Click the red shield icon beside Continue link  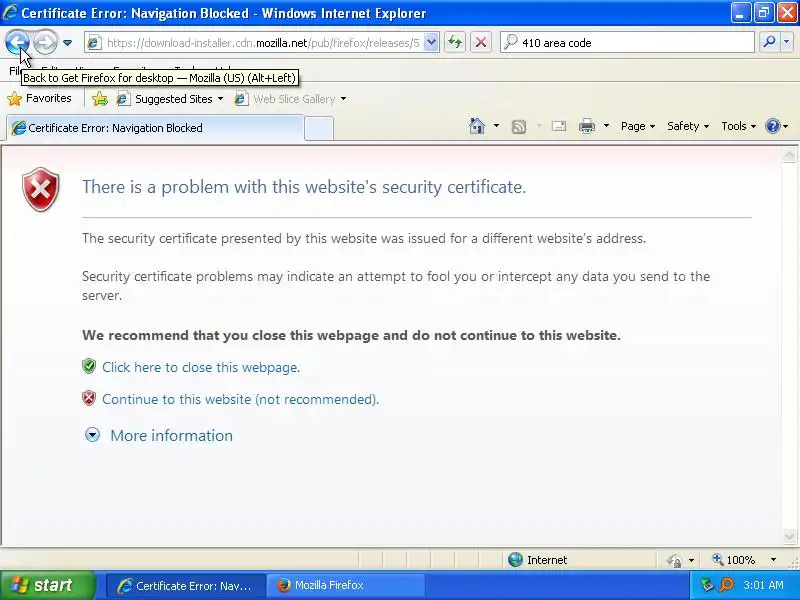click(x=89, y=398)
